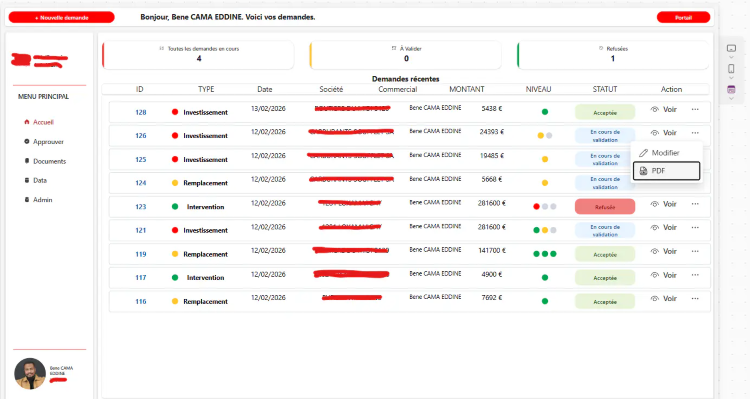Viewport: 750px width, 399px height.
Task: Click the Acceptée status badge on request 128
Action: [605, 112]
